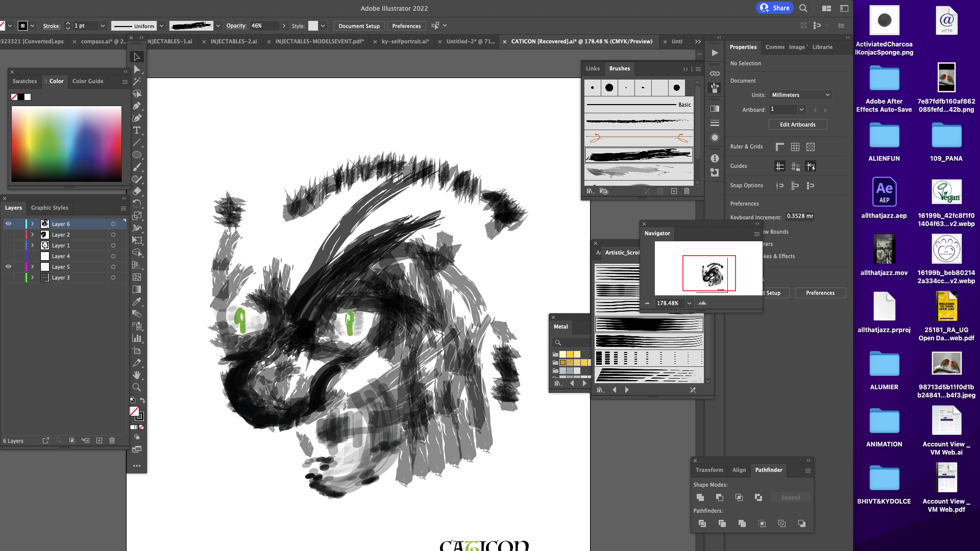Click the Opacity value field
Image resolution: width=980 pixels, height=551 pixels.
[x=264, y=26]
